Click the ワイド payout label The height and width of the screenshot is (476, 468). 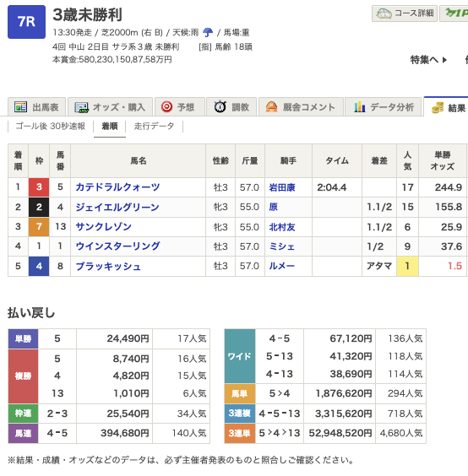(x=239, y=356)
